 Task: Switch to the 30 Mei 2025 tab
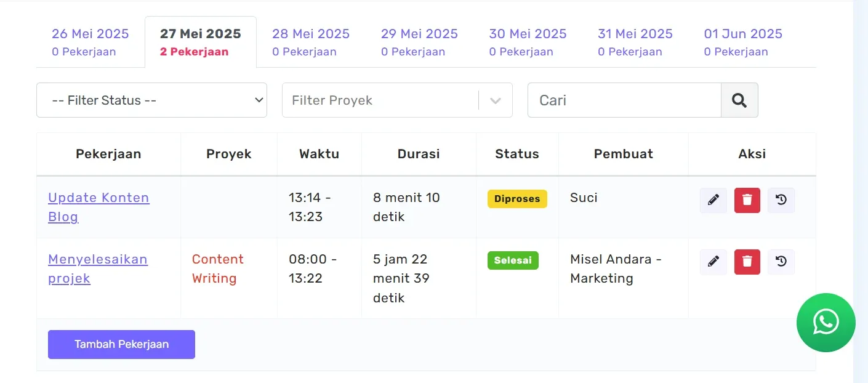point(528,42)
